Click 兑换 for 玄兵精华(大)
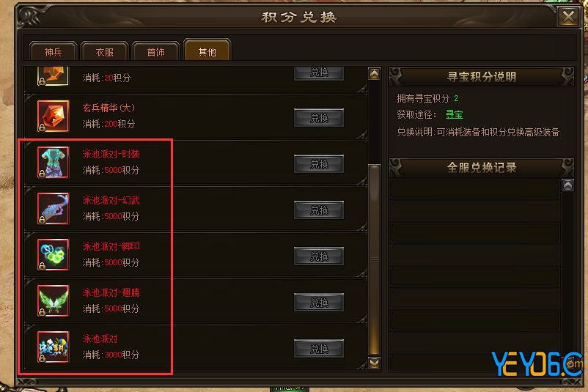The height and width of the screenshot is (392, 588). click(319, 118)
